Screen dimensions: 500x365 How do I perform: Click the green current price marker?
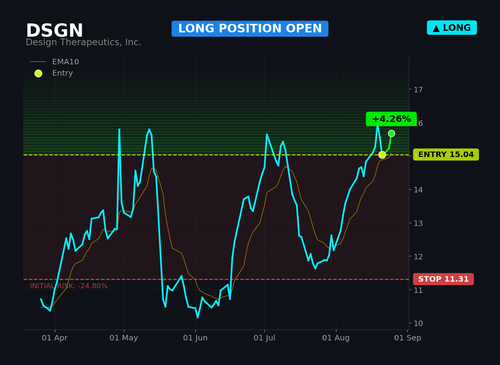[x=391, y=134]
